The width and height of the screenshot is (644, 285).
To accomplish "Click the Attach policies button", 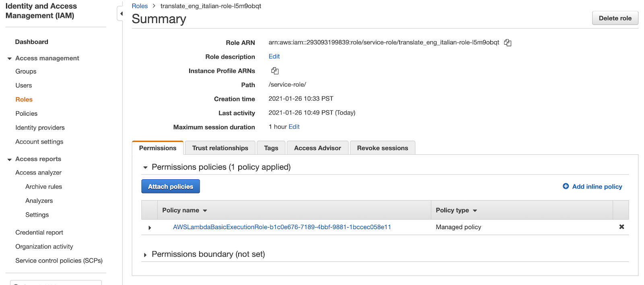I will (x=170, y=187).
